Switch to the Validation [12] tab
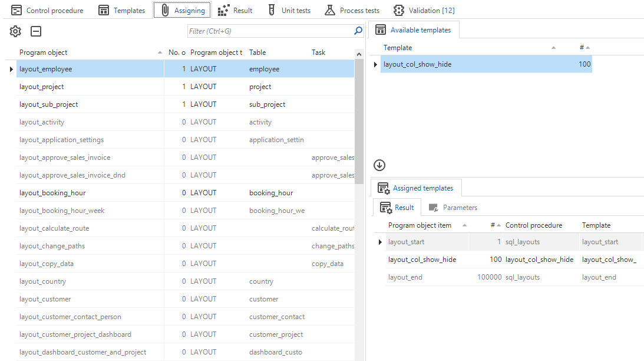 424,10
